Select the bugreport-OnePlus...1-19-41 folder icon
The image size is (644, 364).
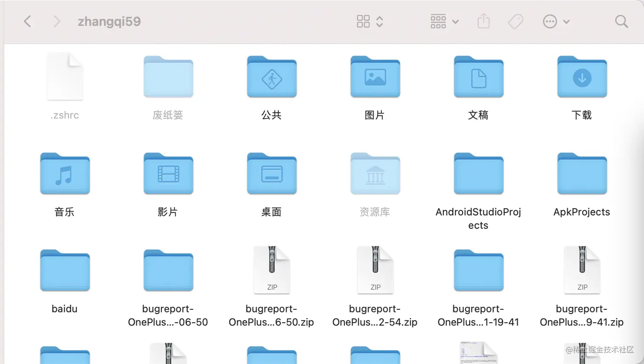click(x=479, y=270)
